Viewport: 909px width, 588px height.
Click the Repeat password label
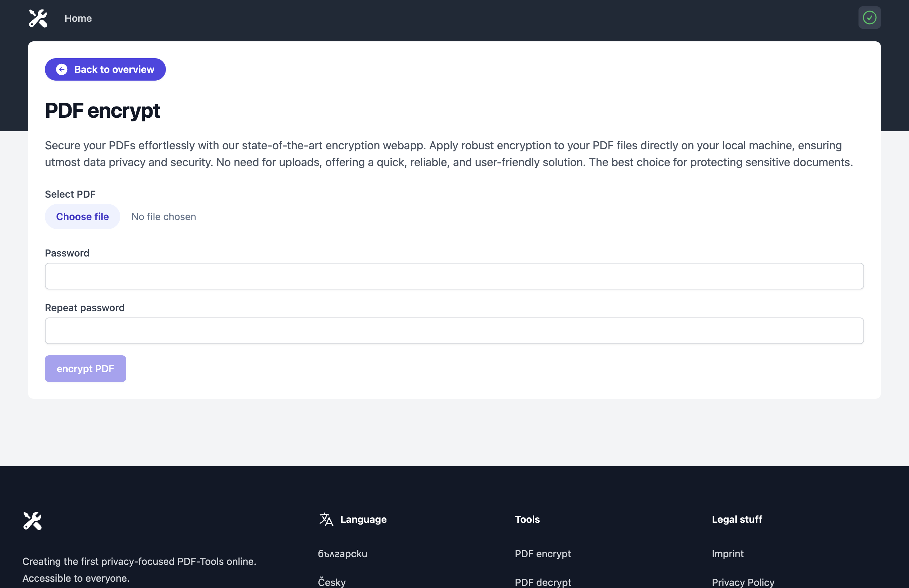pos(85,308)
